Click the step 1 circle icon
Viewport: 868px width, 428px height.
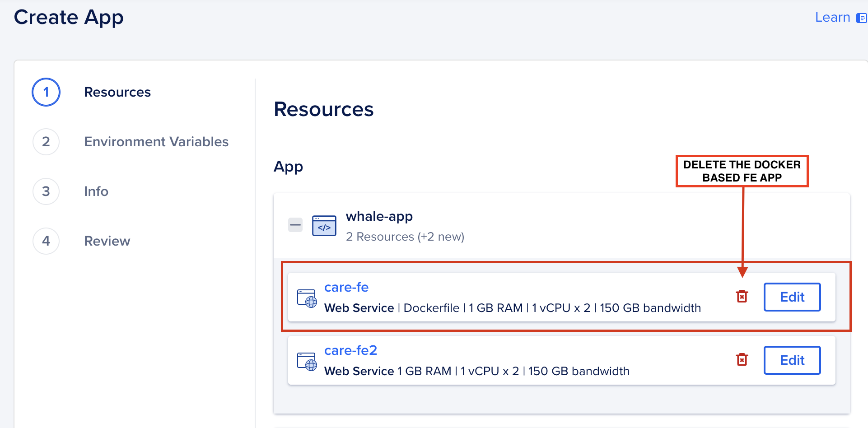[x=46, y=92]
